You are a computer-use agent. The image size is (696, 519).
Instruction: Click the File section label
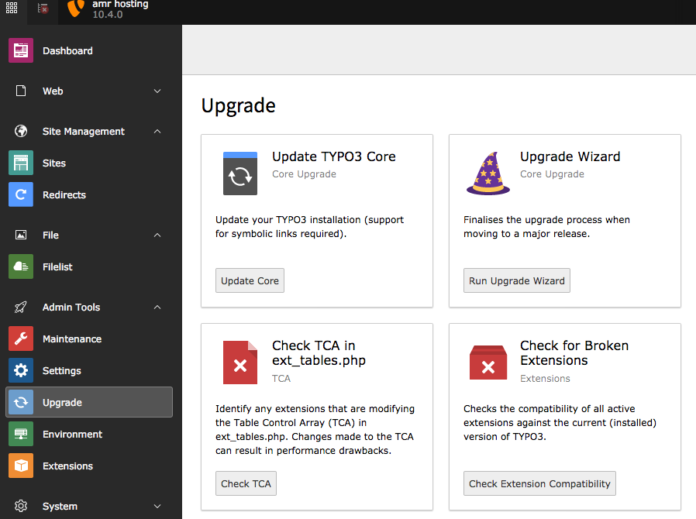(51, 235)
